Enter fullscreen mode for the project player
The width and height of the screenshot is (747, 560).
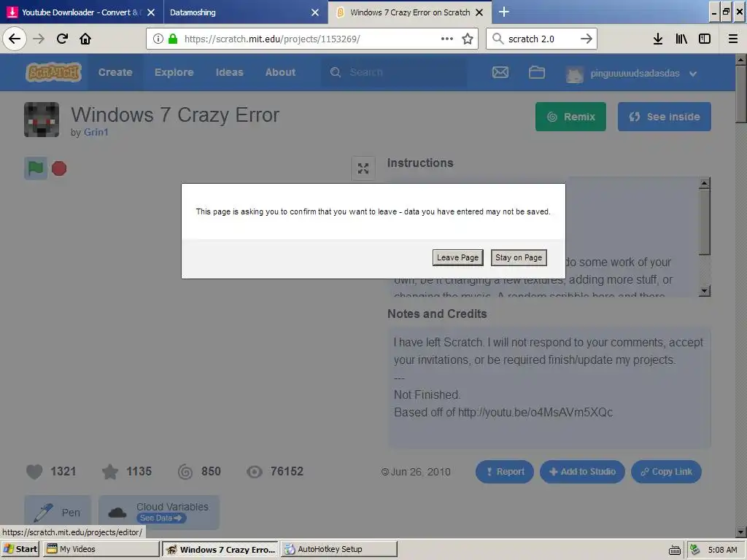(x=363, y=168)
